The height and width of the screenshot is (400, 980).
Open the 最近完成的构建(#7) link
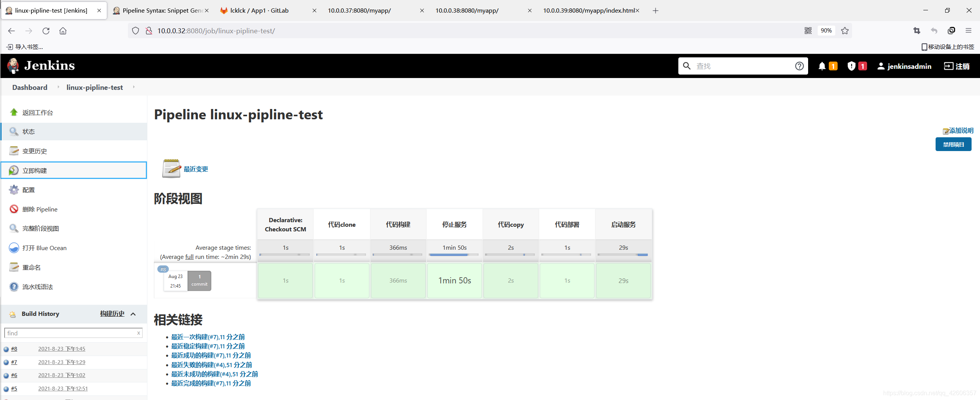pyautogui.click(x=211, y=383)
